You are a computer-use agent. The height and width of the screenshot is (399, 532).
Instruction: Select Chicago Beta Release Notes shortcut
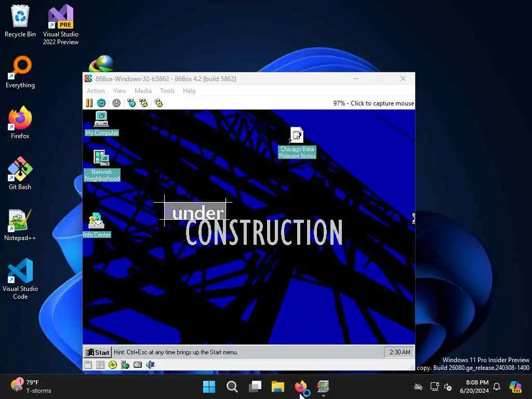click(297, 143)
